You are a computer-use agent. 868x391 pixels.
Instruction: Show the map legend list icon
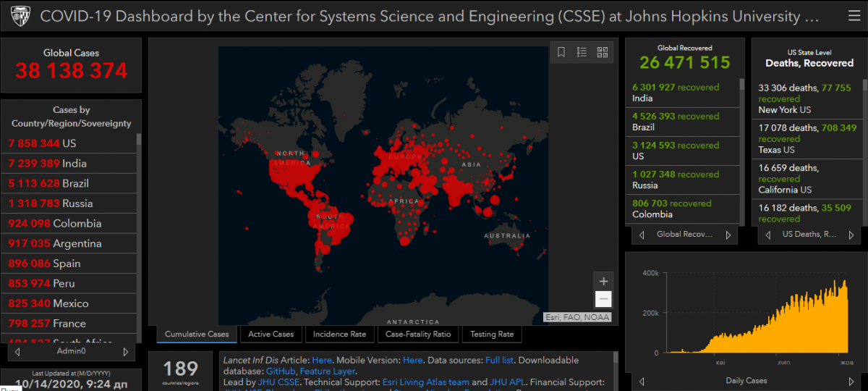(582, 52)
